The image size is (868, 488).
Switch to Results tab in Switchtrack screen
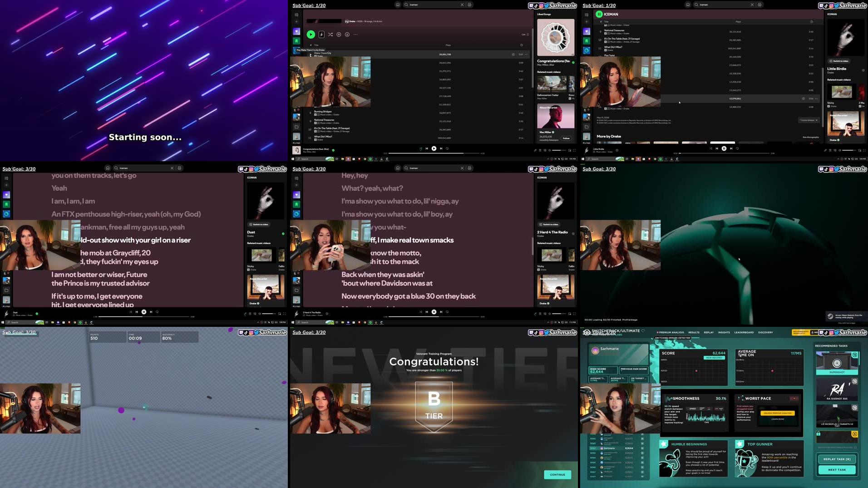click(694, 332)
